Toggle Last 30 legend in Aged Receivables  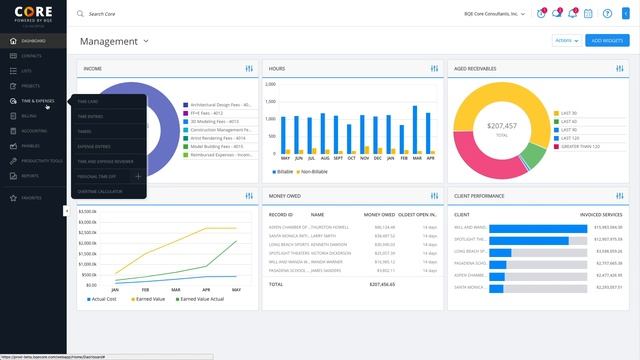[565, 113]
